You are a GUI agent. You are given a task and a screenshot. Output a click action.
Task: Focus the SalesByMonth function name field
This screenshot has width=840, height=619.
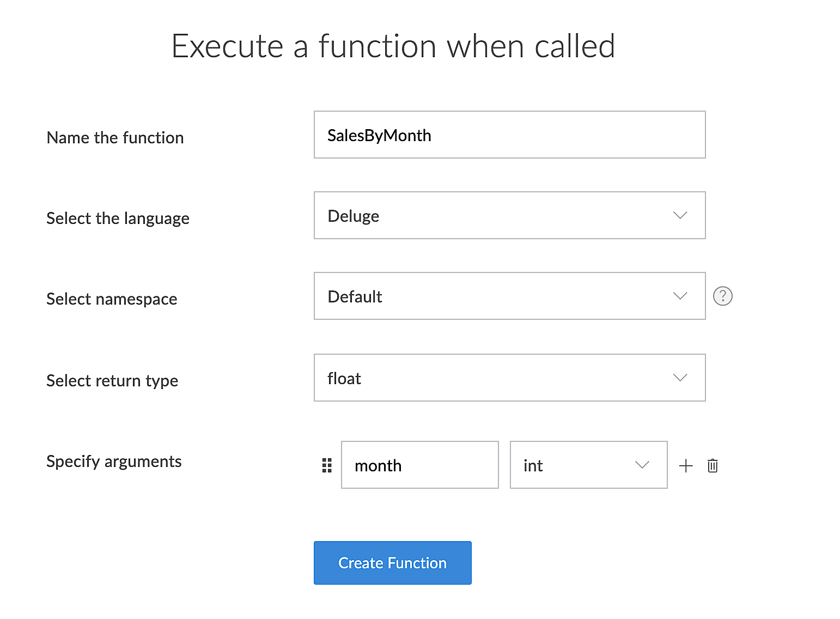click(509, 135)
